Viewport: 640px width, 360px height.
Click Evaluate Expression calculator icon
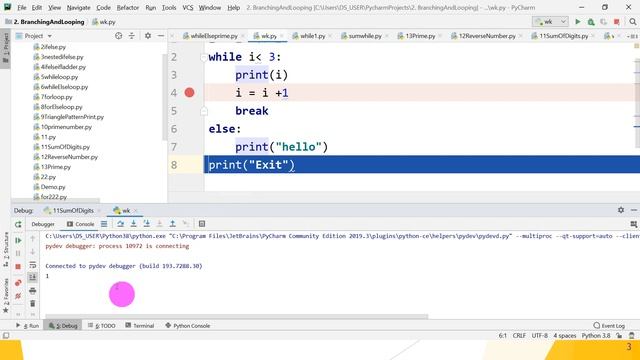tap(202, 224)
